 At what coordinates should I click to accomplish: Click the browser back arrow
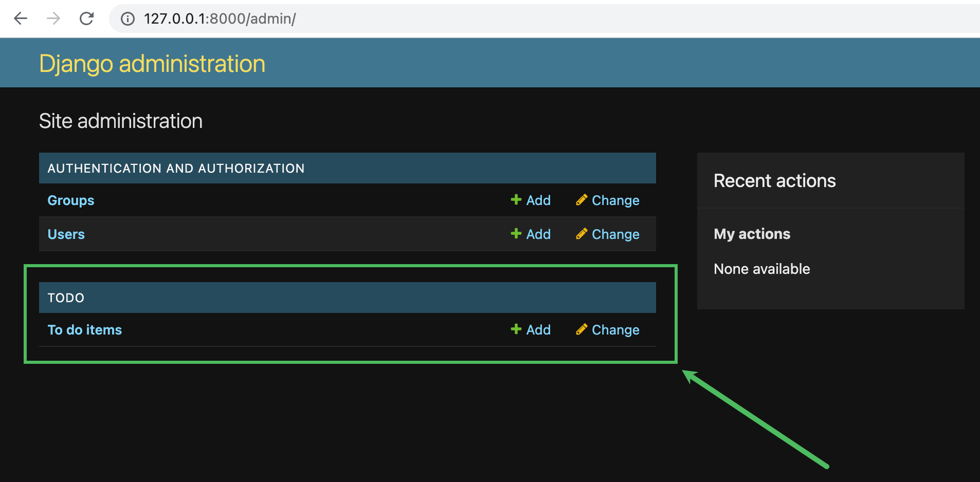coord(20,18)
